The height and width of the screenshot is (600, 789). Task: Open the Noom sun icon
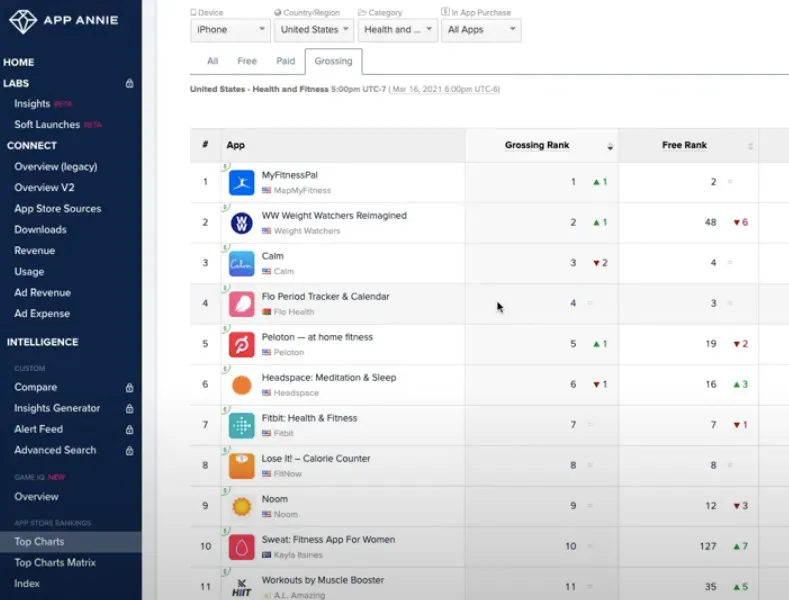click(242, 506)
